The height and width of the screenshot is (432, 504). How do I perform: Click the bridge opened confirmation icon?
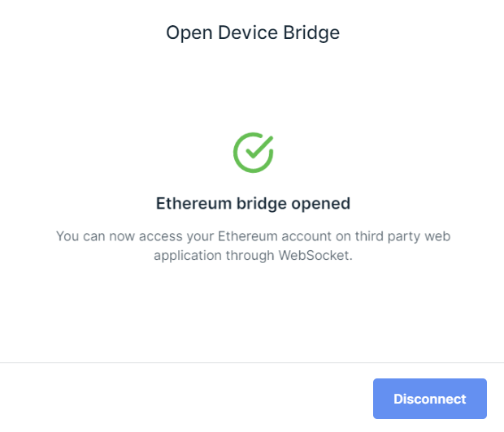pyautogui.click(x=253, y=152)
